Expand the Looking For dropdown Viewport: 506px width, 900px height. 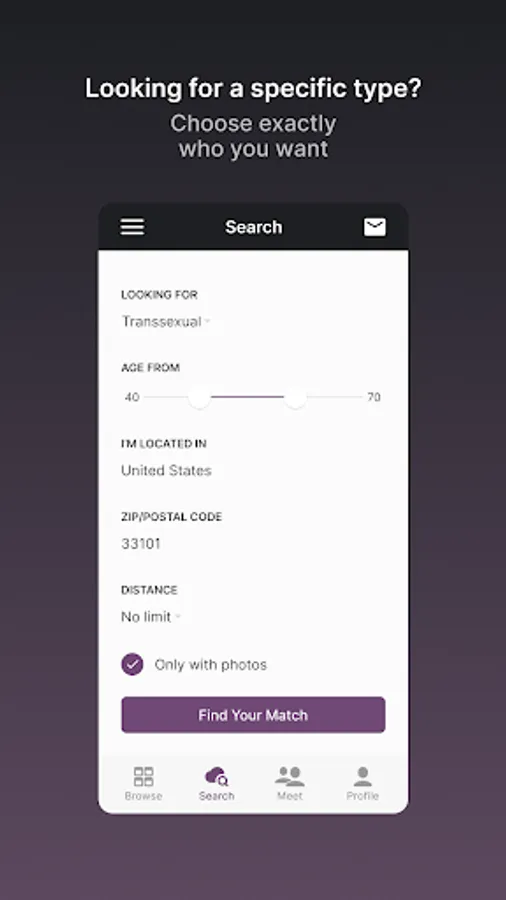(x=166, y=321)
